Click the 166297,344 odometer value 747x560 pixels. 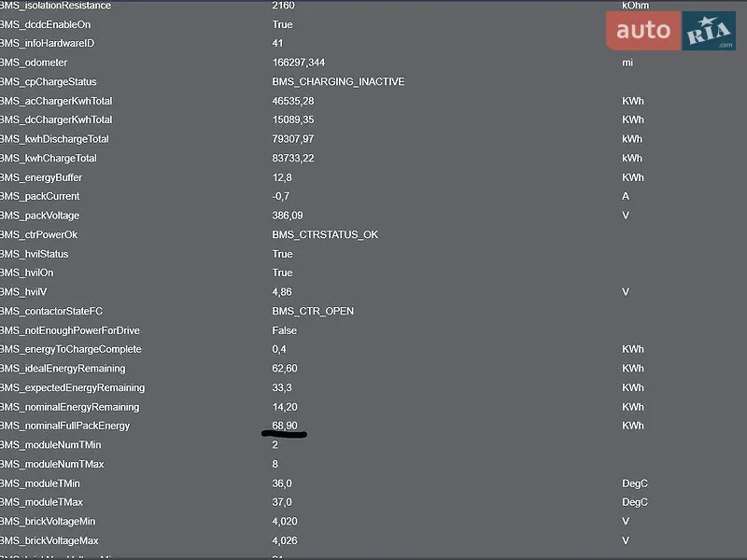click(299, 63)
